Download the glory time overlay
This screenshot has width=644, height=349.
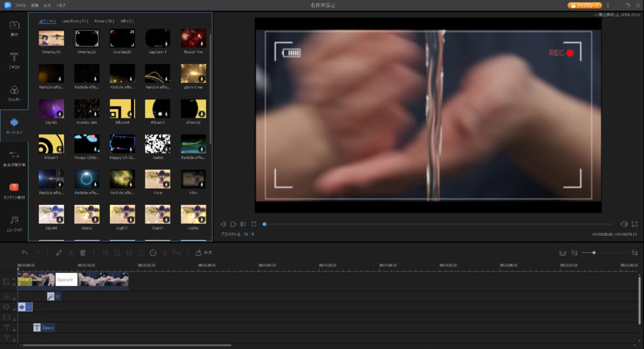pyautogui.click(x=202, y=79)
